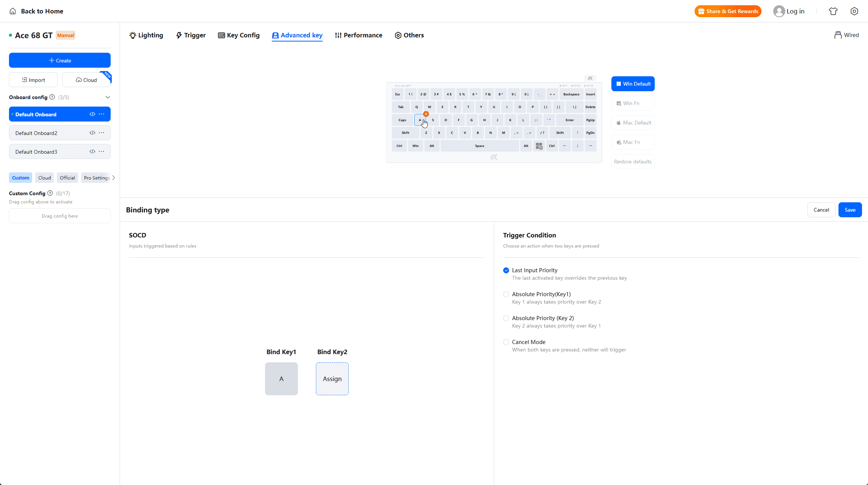
Task: Click Assign slot for Bind Key2
Action: (x=332, y=379)
